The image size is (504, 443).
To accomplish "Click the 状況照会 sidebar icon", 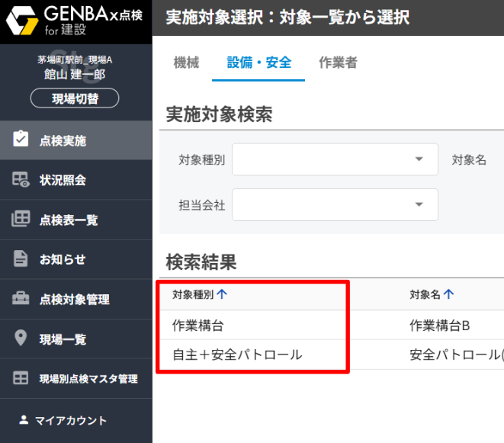I will pyautogui.click(x=21, y=180).
